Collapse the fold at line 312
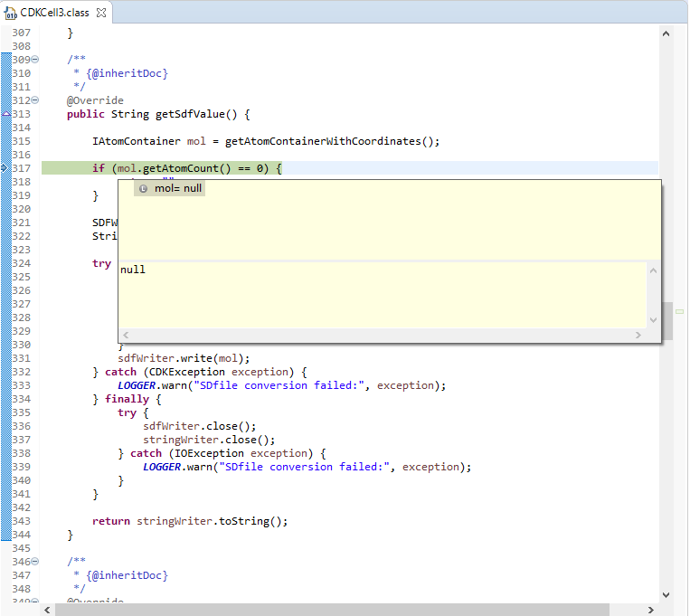The height and width of the screenshot is (616, 690). (35, 100)
